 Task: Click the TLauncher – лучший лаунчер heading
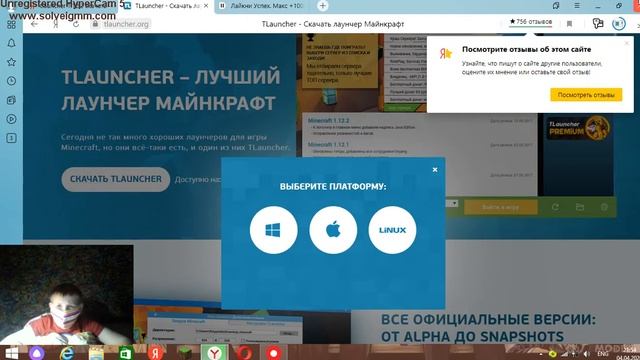[171, 90]
